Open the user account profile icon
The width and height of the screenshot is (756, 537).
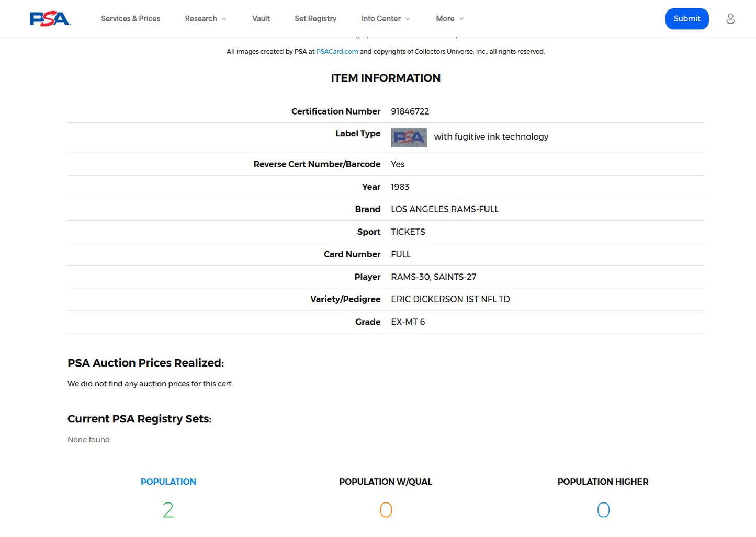click(730, 19)
